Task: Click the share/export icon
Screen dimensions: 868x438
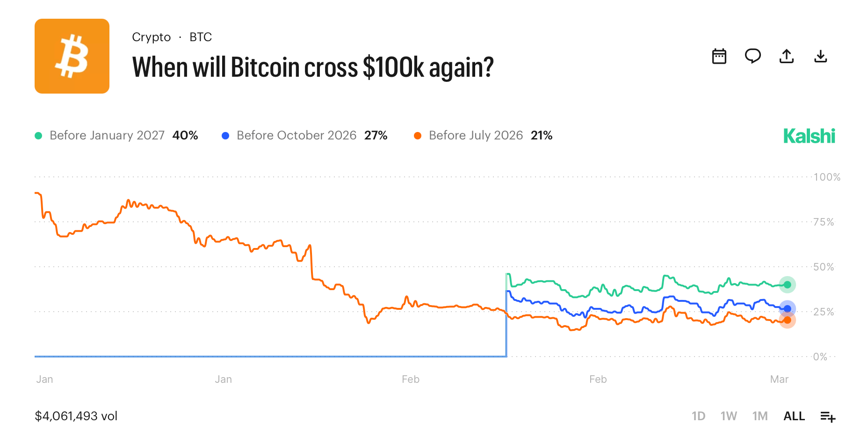Action: (x=786, y=56)
